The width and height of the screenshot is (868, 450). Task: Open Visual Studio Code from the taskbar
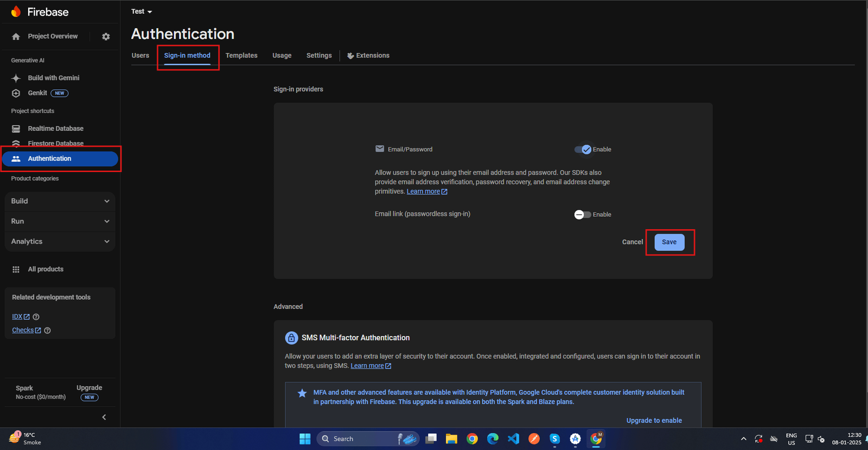(513, 439)
